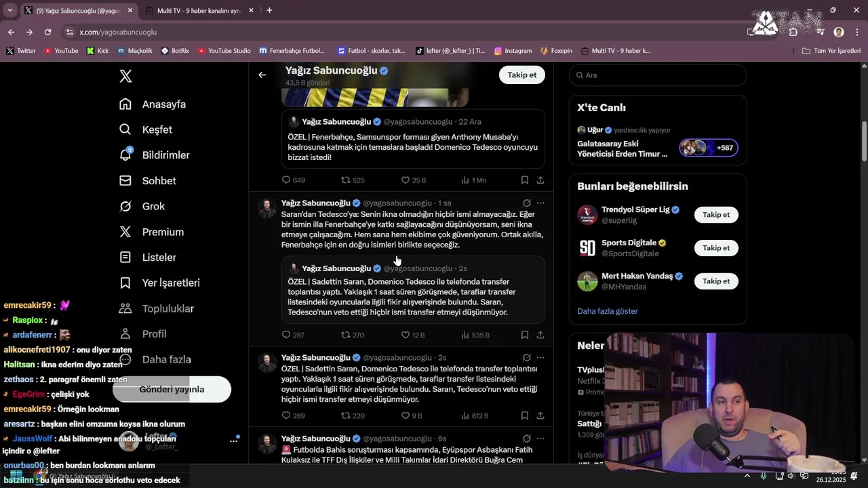Image resolution: width=868 pixels, height=488 pixels.
Task: Open more options on Sadettin Saran 2s tweet
Action: pyautogui.click(x=540, y=357)
